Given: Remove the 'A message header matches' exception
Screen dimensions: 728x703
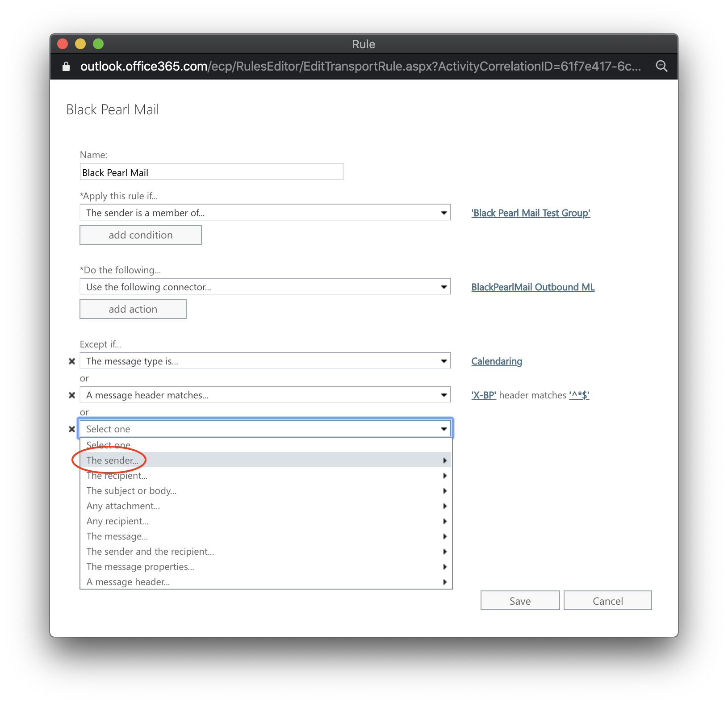Looking at the screenshot, I should point(71,395).
